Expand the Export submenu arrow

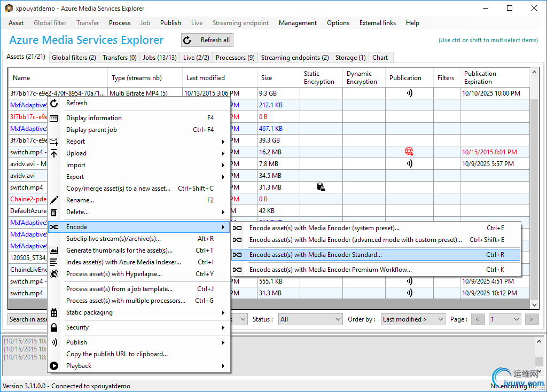[223, 177]
